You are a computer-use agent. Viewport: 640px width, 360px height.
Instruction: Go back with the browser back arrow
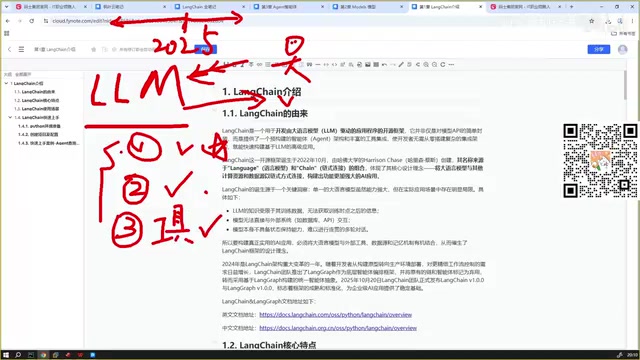[8, 21]
